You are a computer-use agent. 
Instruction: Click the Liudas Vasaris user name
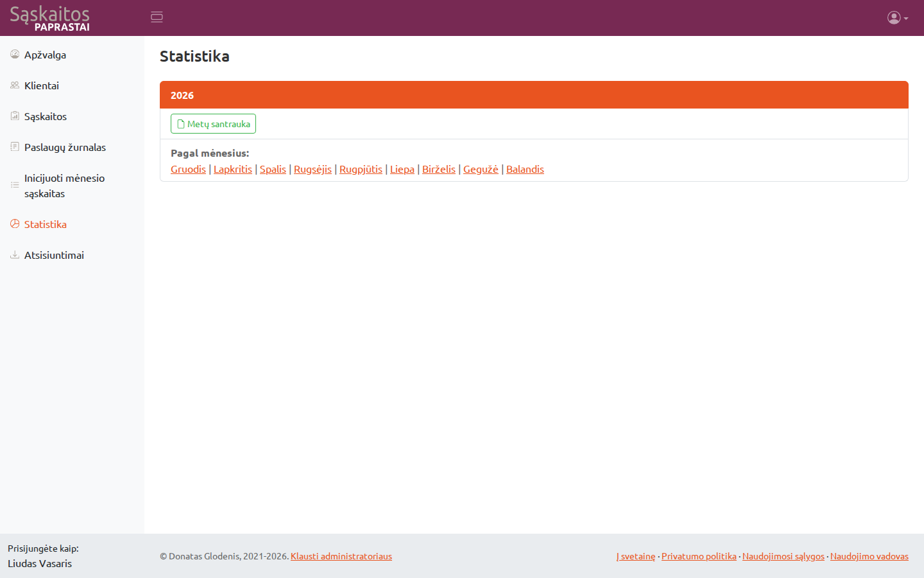[x=40, y=563]
